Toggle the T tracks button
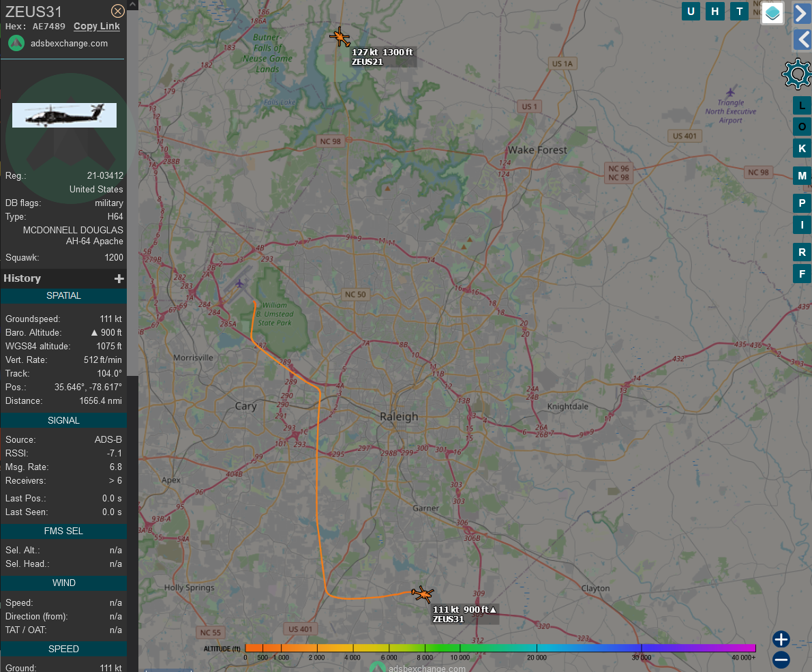 (739, 12)
